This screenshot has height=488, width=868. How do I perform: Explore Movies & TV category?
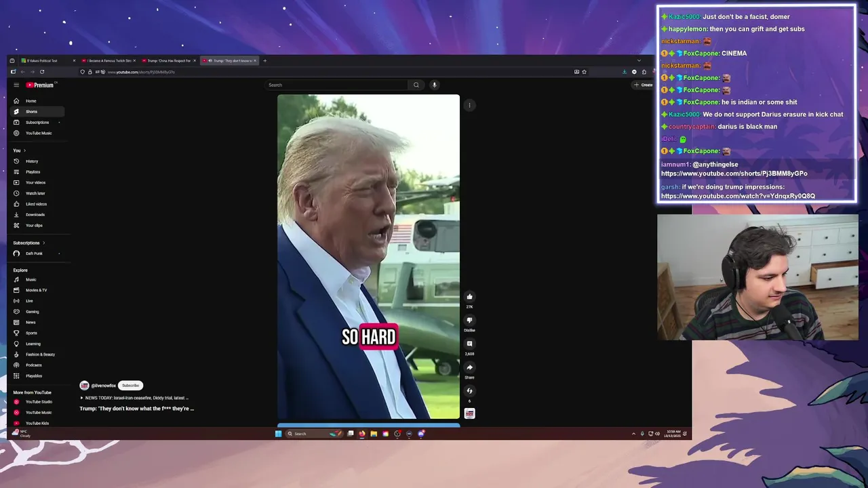coord(37,290)
